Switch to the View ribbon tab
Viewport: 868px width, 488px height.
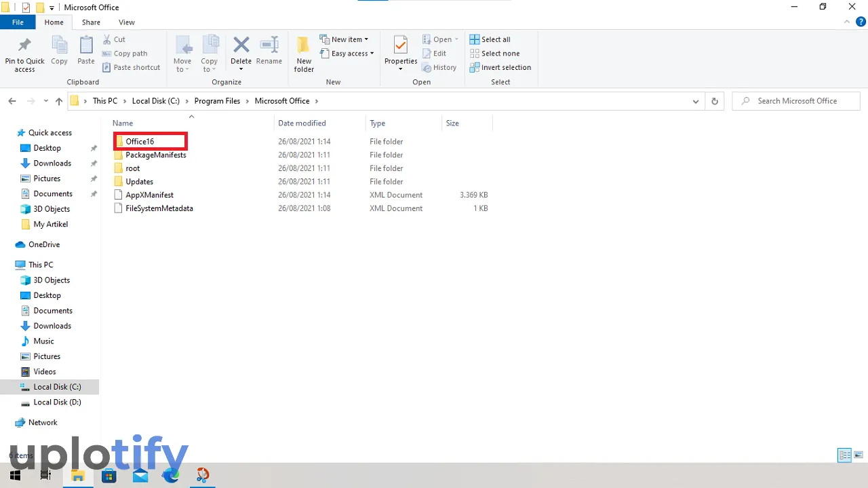click(127, 22)
